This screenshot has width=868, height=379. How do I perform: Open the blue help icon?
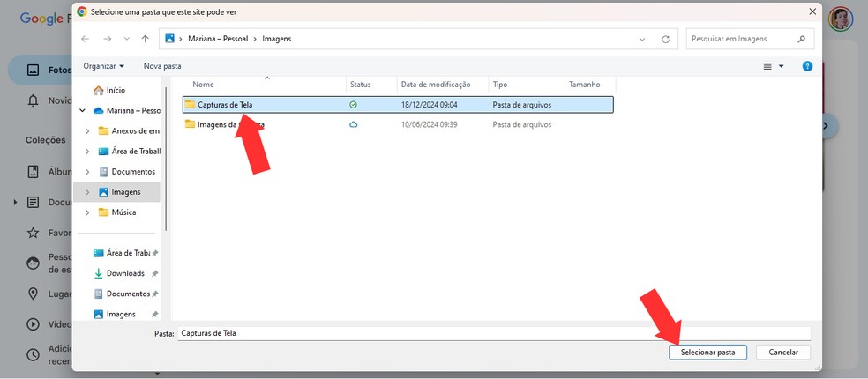pos(808,66)
